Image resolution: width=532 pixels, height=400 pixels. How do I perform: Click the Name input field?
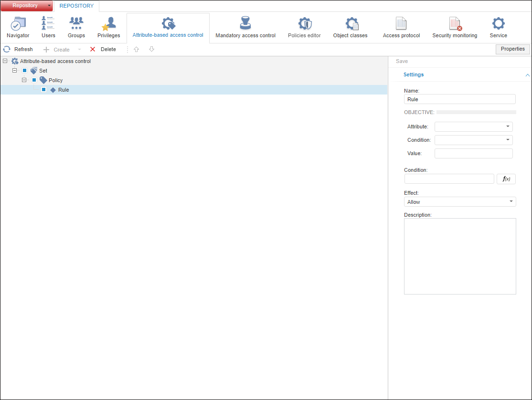[x=459, y=99]
